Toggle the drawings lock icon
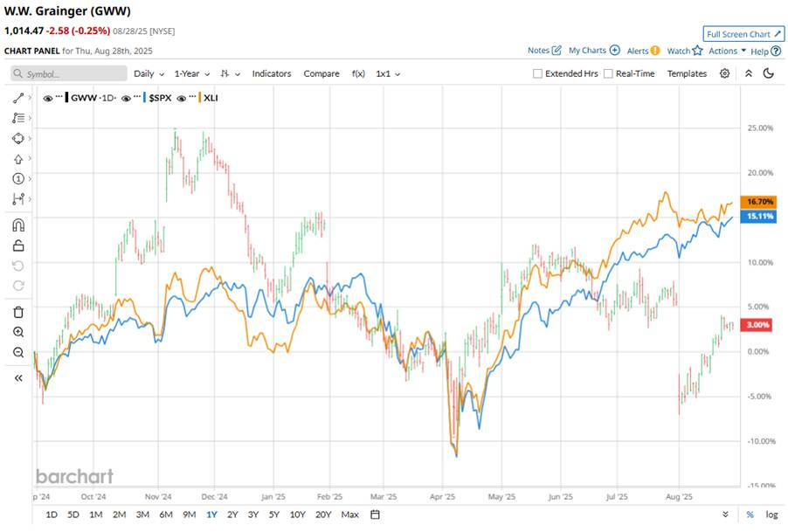Screen dimensions: 788x532 coord(18,245)
